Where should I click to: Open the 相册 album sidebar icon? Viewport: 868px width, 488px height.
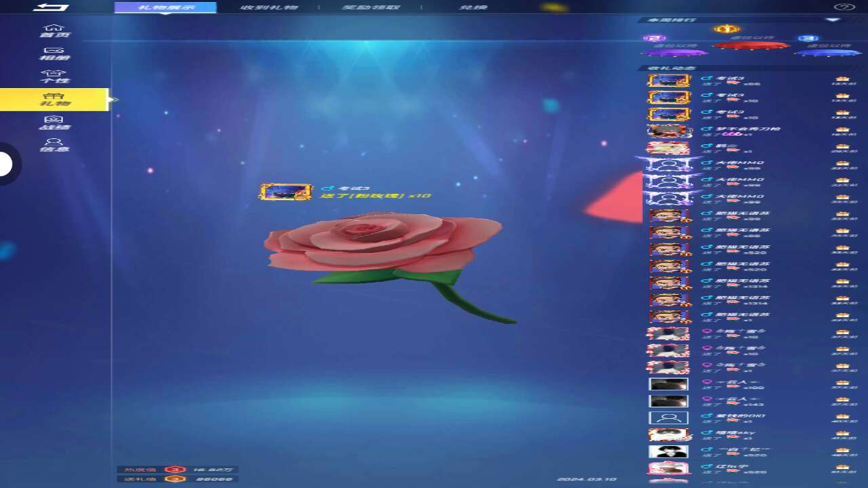click(x=54, y=54)
